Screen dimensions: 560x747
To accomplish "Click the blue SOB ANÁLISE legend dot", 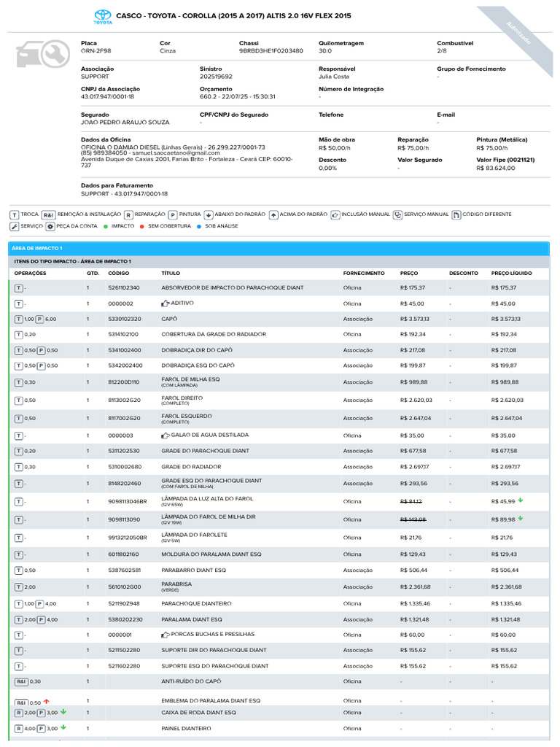I will point(199,227).
